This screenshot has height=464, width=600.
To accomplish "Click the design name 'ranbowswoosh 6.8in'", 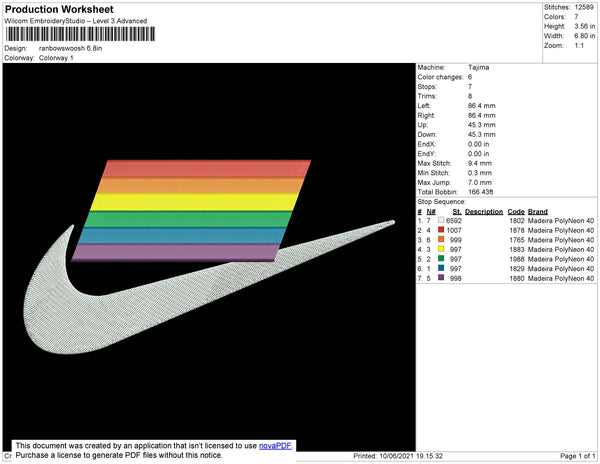I will 70,49.
